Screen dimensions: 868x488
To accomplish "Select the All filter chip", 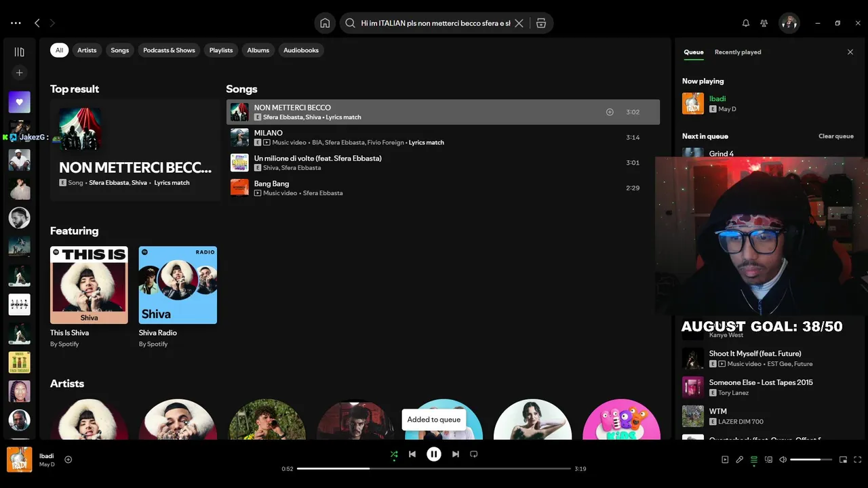I will point(59,50).
